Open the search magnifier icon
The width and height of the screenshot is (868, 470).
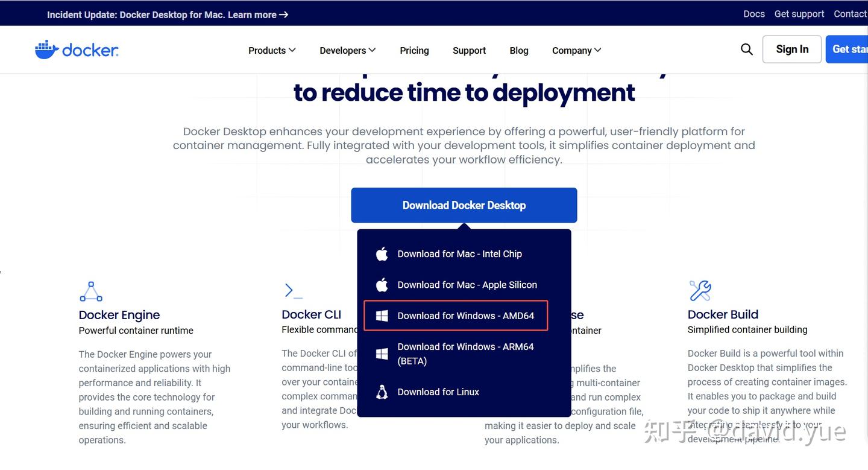[746, 49]
